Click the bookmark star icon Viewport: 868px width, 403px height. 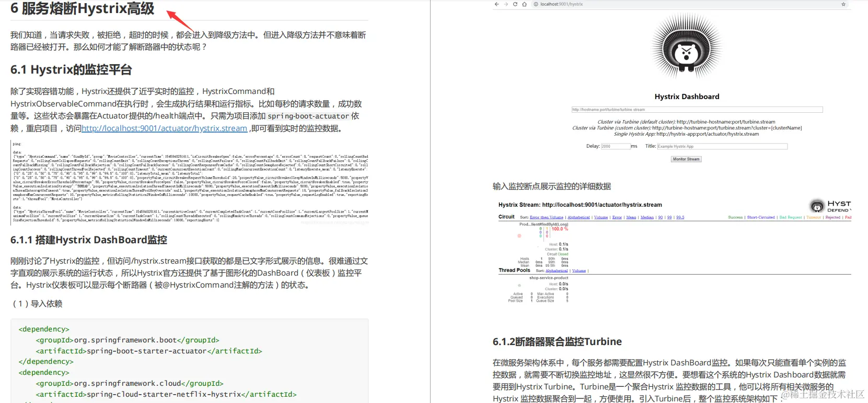(843, 4)
